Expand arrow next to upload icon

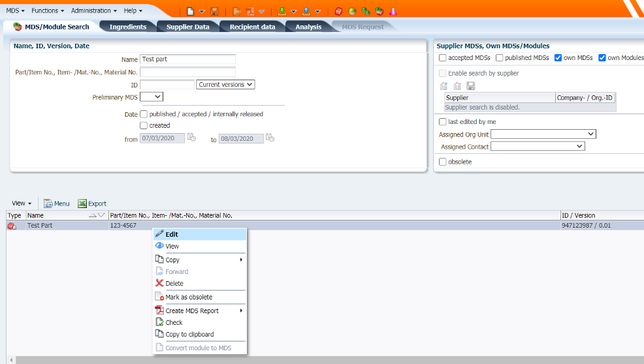coord(317,12)
